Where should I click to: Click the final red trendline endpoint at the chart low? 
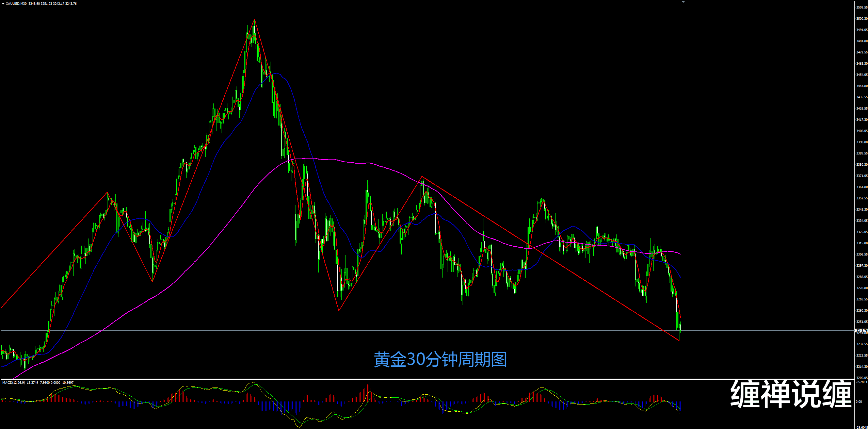[679, 340]
